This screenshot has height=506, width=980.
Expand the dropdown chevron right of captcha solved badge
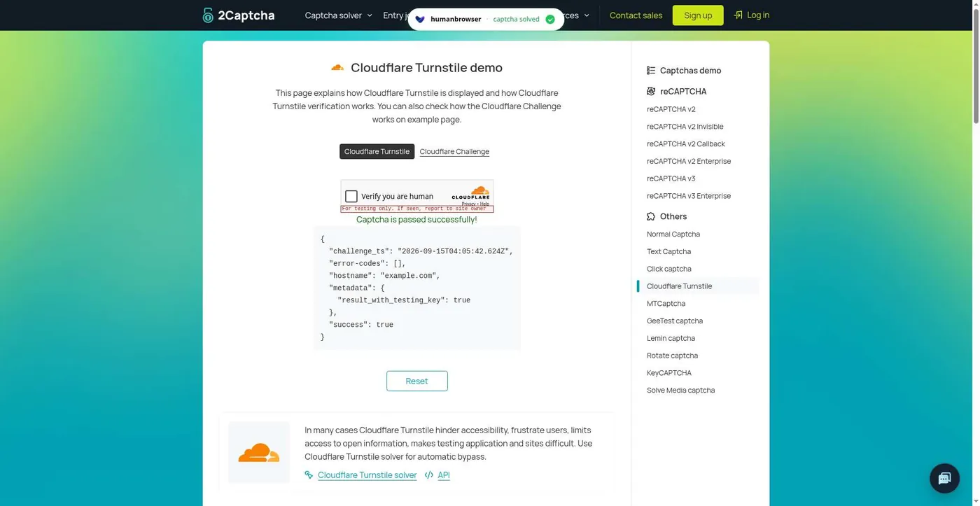point(587,15)
